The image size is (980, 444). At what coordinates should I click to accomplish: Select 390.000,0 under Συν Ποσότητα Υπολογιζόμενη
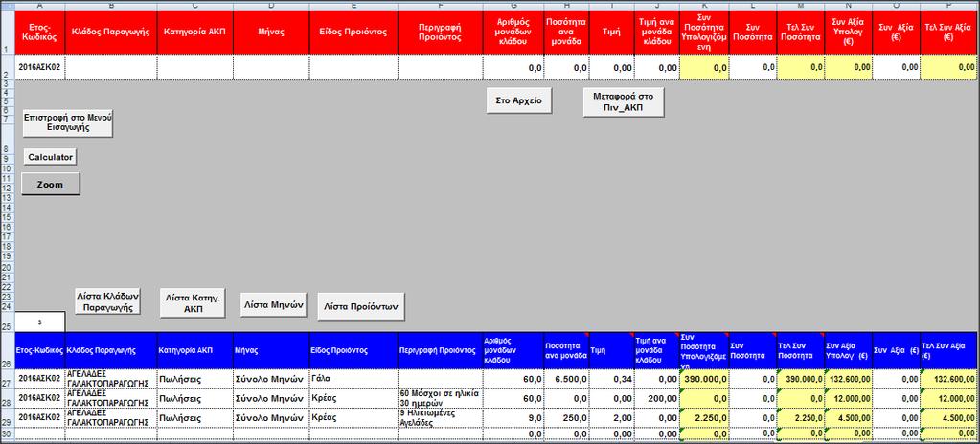(703, 378)
